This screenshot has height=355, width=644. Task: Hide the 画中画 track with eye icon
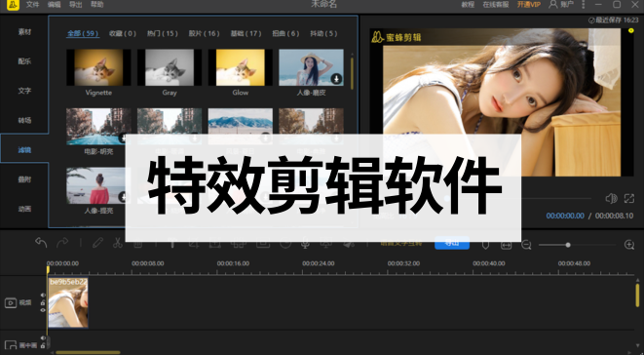[x=43, y=337]
